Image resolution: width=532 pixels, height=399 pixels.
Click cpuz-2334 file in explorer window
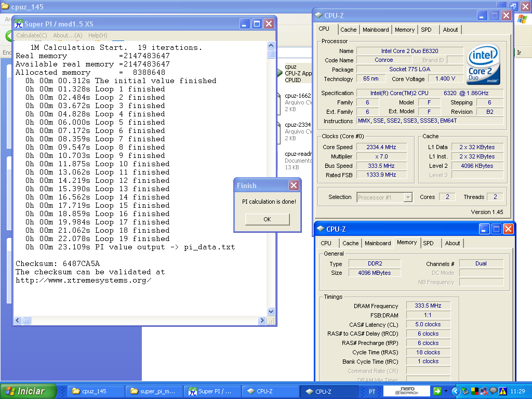pyautogui.click(x=295, y=131)
